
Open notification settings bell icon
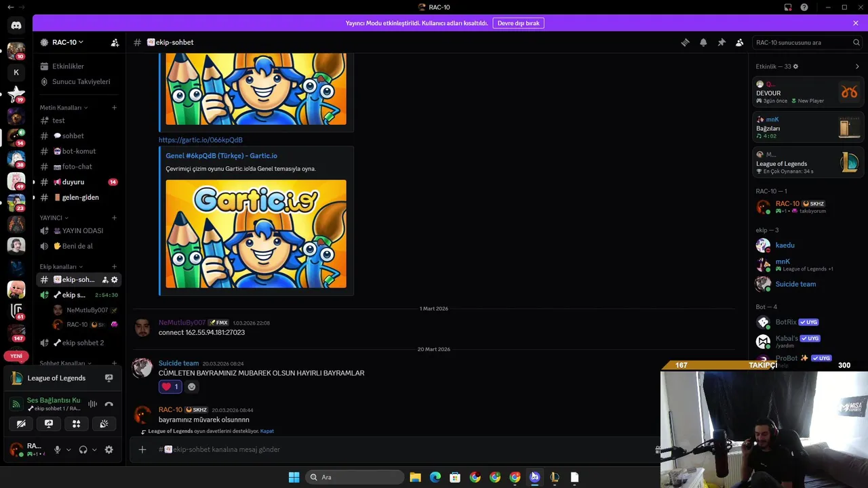pyautogui.click(x=703, y=42)
